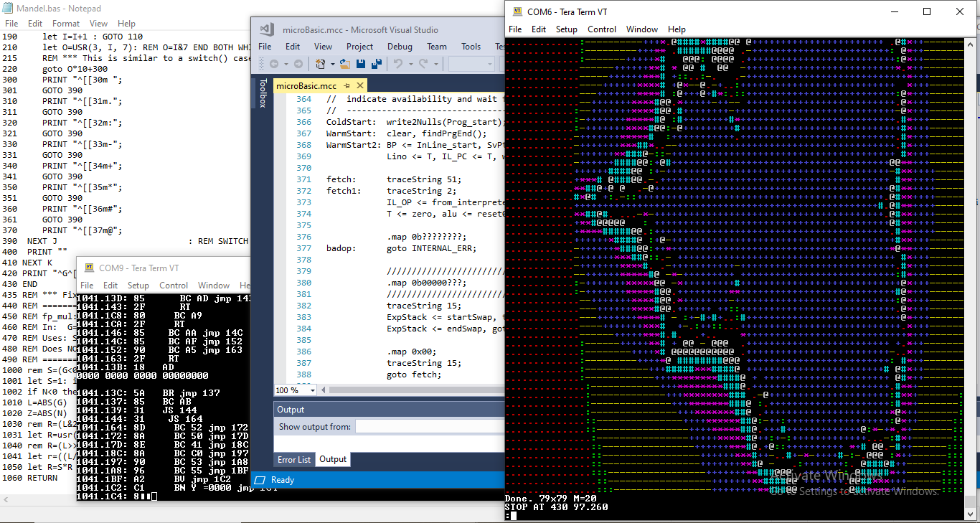Click the status bar icon beside Ready

coord(260,480)
